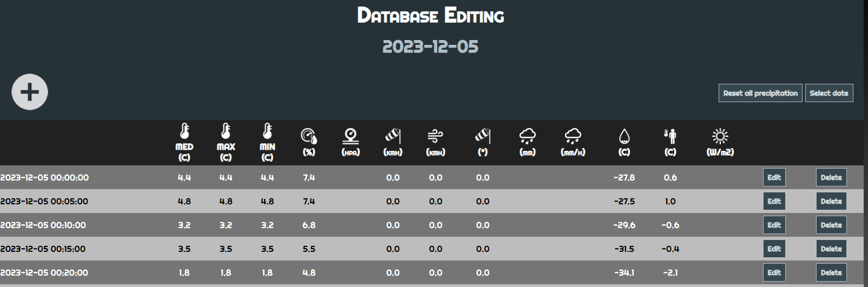Edit the 00:15:00 row entry
The width and height of the screenshot is (868, 287).
tap(774, 249)
